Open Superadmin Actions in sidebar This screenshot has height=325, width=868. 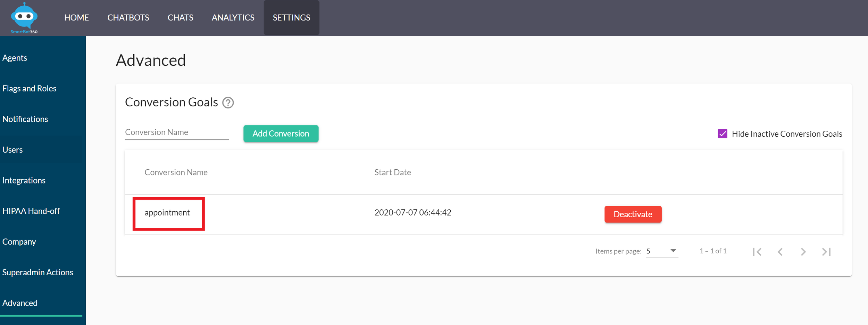pos(37,272)
